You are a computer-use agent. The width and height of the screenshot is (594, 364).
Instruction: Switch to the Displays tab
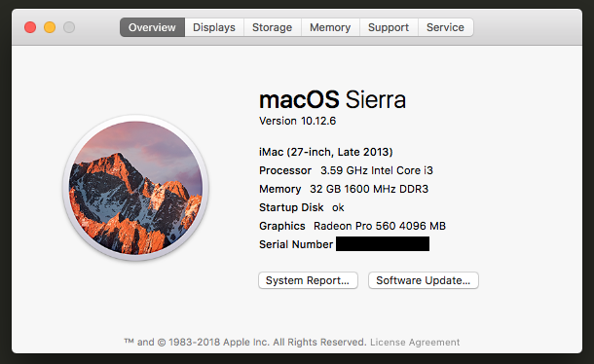[214, 27]
